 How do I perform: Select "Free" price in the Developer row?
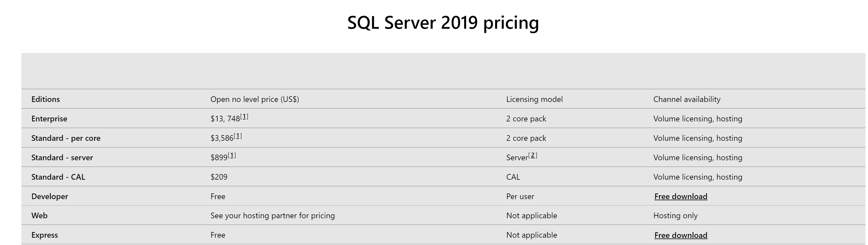pyautogui.click(x=218, y=196)
